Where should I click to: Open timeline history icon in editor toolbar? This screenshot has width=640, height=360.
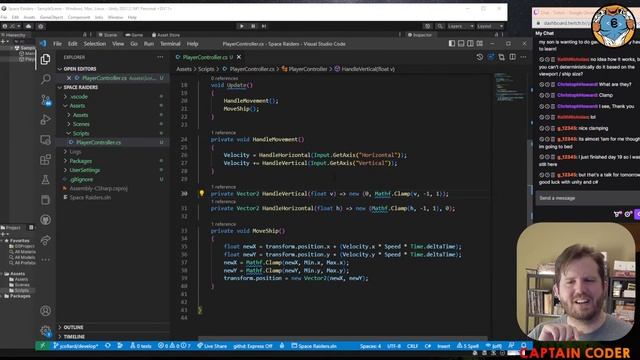click(480, 57)
